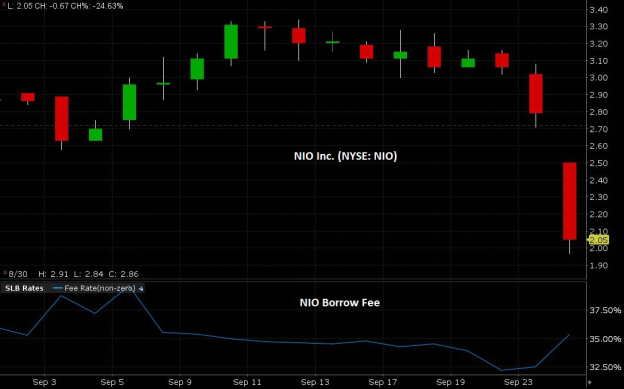This screenshot has width=624, height=389.
Task: Click the 2.50 price axis label
Action: pos(598,163)
